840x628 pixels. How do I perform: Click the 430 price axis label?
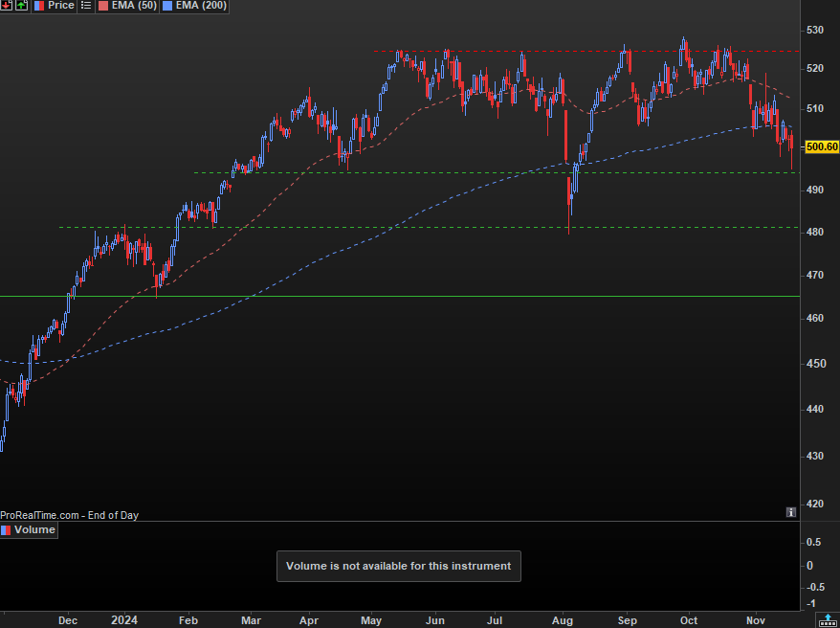[815, 456]
